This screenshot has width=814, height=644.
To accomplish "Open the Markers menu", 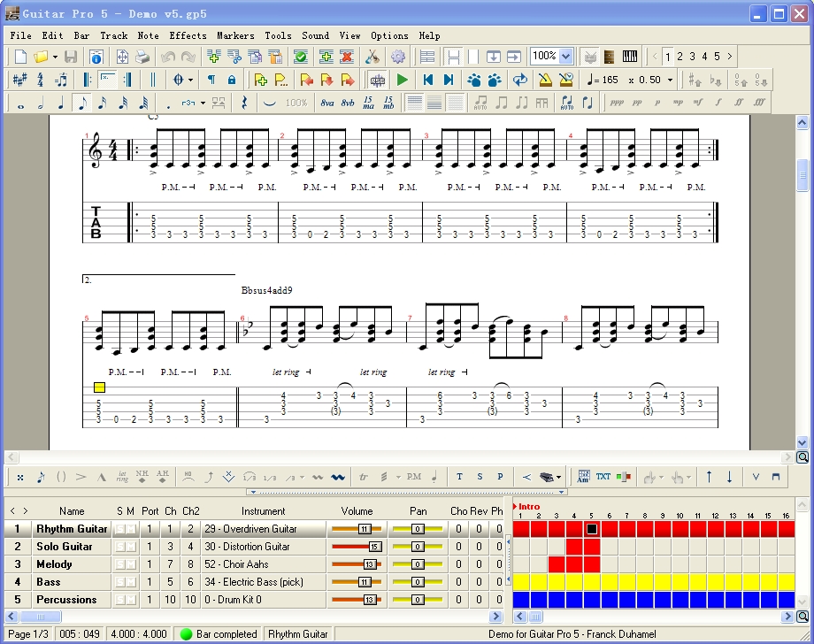I will (x=235, y=35).
